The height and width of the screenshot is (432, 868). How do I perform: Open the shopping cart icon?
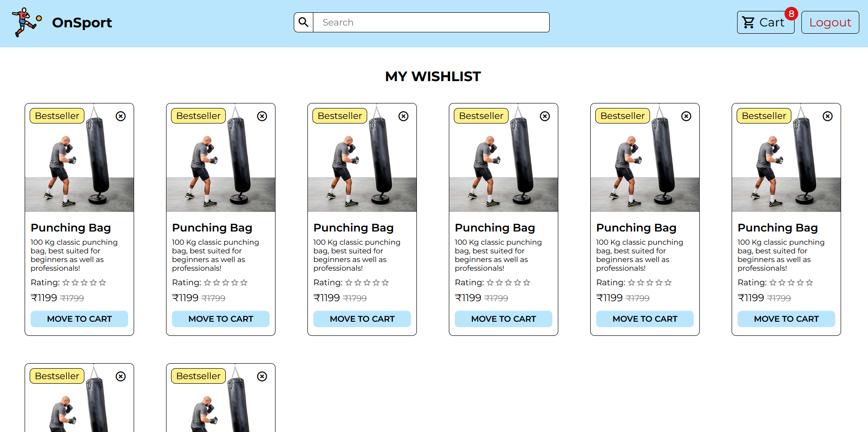748,22
